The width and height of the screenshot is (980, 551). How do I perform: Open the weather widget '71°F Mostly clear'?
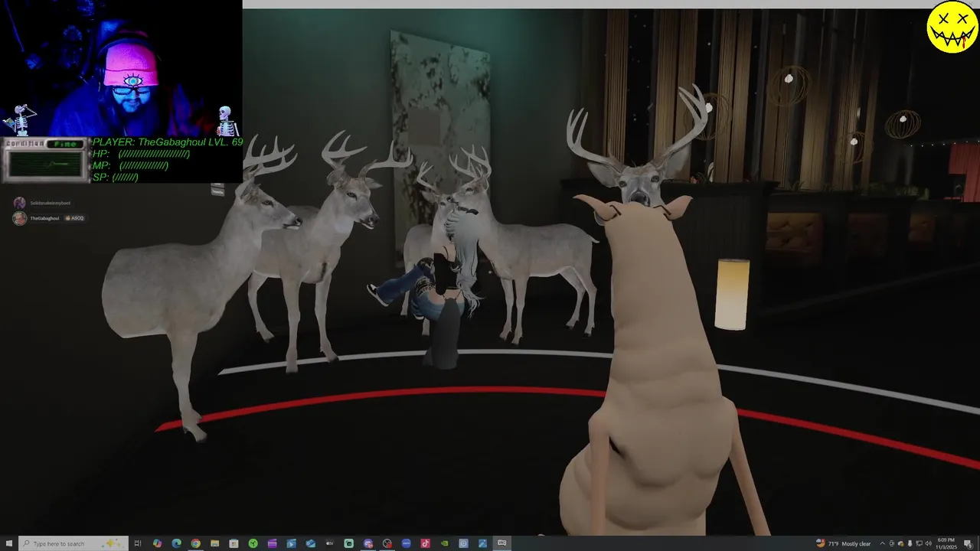[x=844, y=543]
